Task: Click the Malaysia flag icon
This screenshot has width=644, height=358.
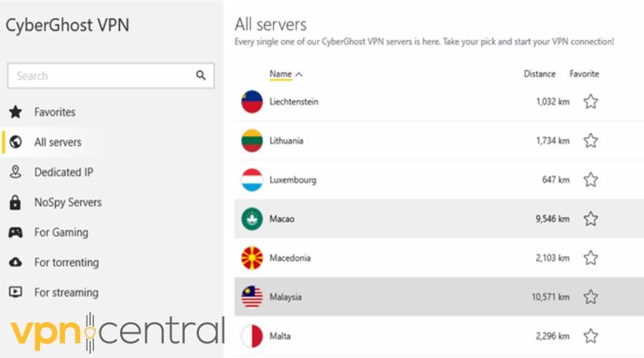Action: coord(252,296)
